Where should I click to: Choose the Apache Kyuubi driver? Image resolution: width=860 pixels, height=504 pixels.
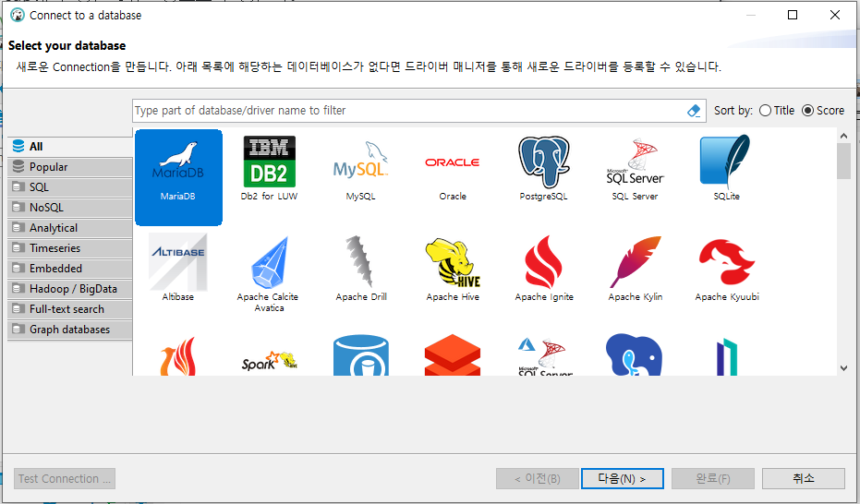(727, 270)
